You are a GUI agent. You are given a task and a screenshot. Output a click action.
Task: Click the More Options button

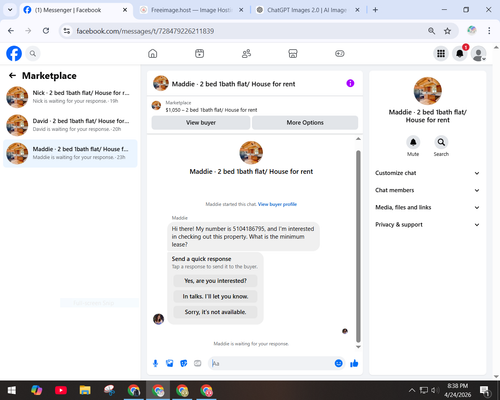click(x=305, y=123)
